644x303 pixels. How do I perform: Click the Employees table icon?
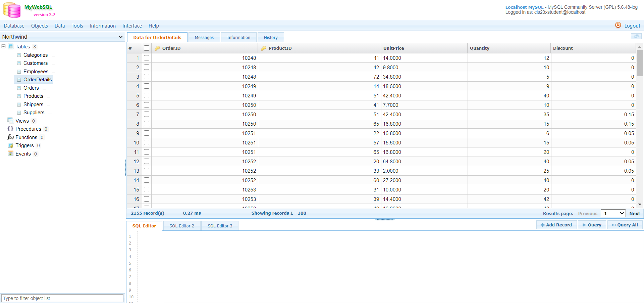pos(19,72)
